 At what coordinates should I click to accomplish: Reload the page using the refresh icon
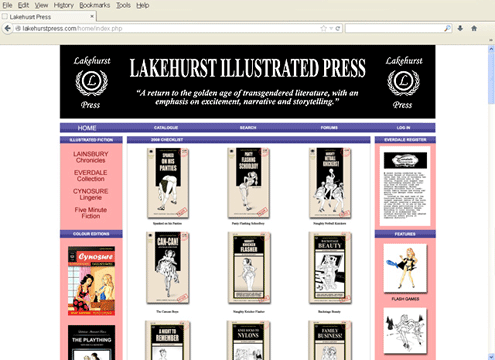point(338,28)
